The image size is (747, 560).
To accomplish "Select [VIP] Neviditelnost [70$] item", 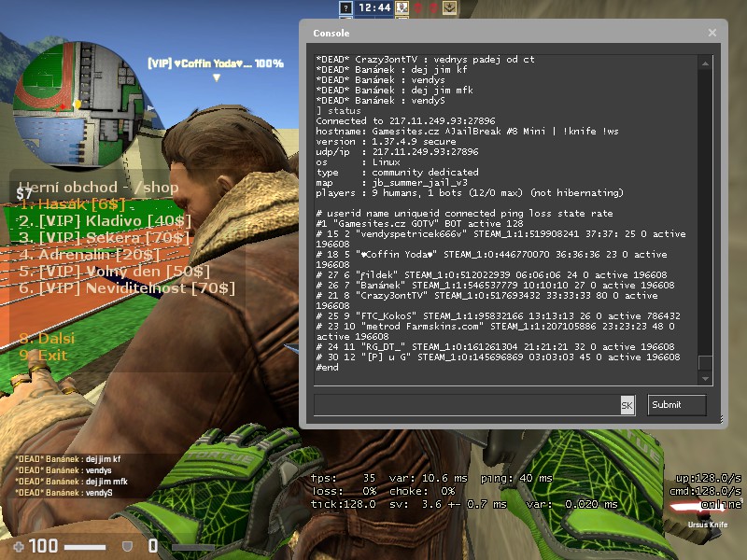I will (x=126, y=288).
